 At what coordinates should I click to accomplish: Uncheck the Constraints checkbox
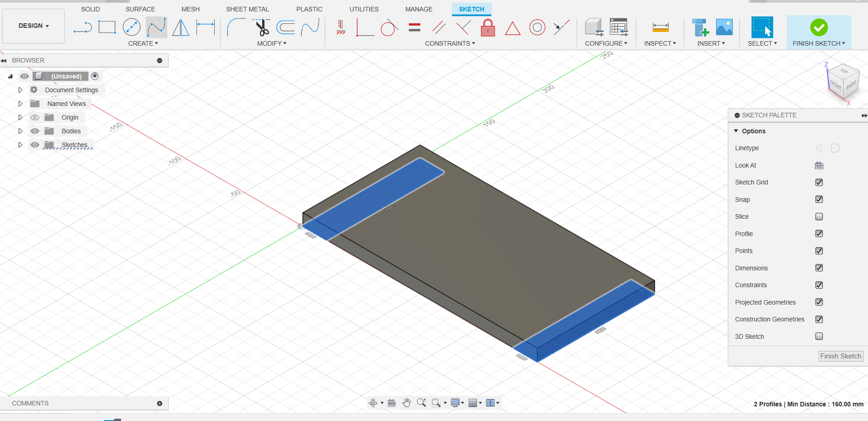[819, 285]
